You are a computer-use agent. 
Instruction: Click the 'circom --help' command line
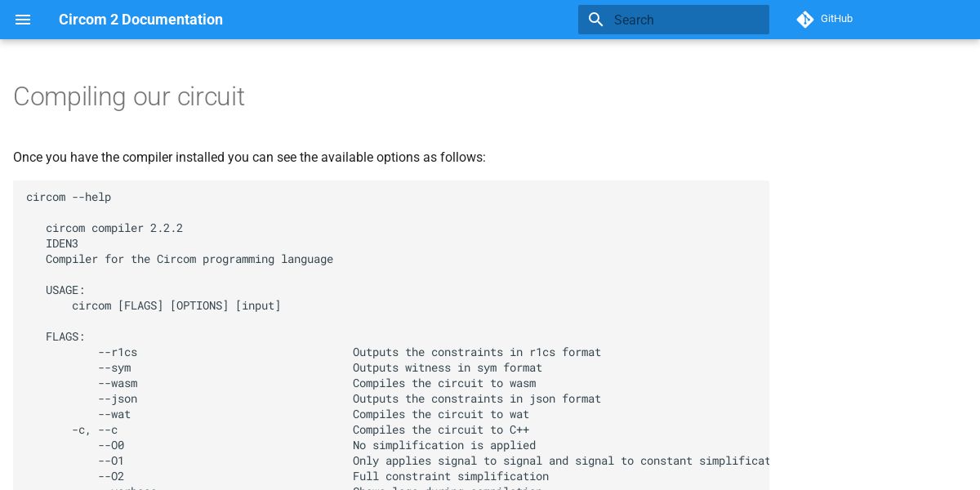pos(69,197)
